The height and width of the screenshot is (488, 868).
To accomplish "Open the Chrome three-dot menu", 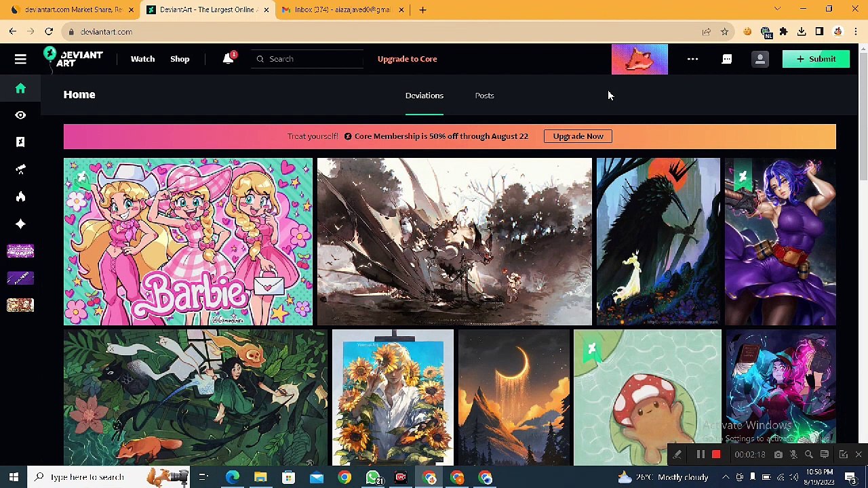I will (x=856, y=31).
